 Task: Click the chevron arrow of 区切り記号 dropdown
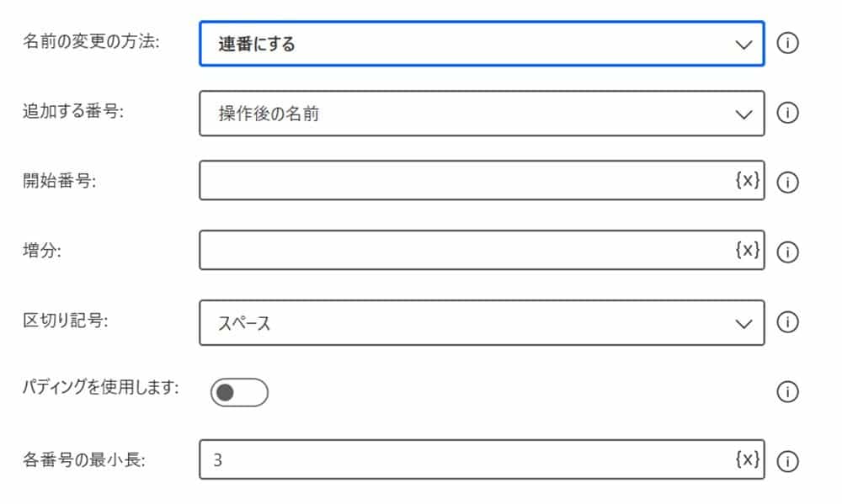(x=743, y=323)
